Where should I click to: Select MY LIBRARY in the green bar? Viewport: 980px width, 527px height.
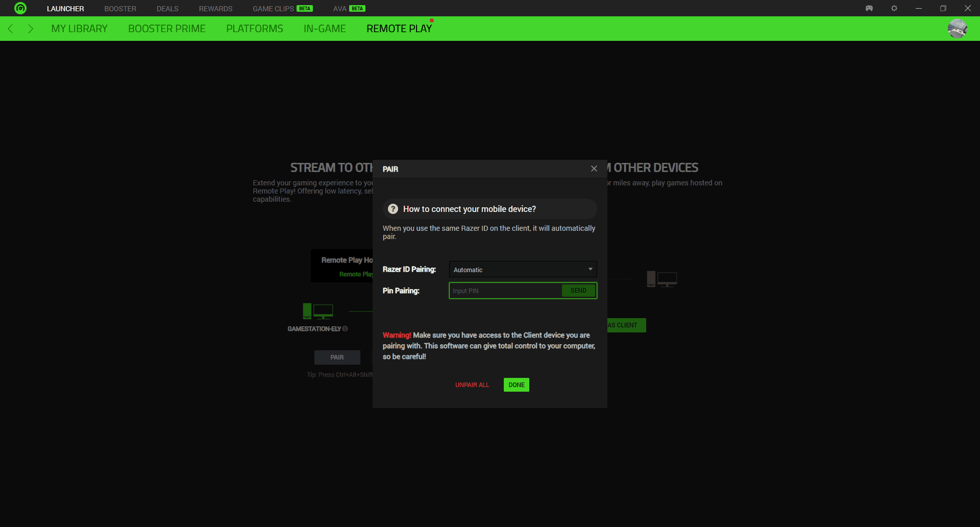pos(79,29)
